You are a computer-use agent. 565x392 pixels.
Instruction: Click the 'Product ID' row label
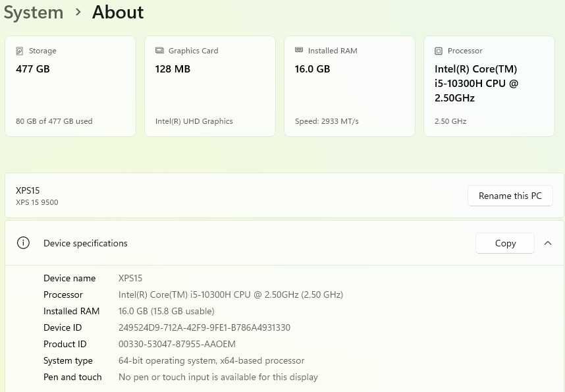[x=65, y=344]
